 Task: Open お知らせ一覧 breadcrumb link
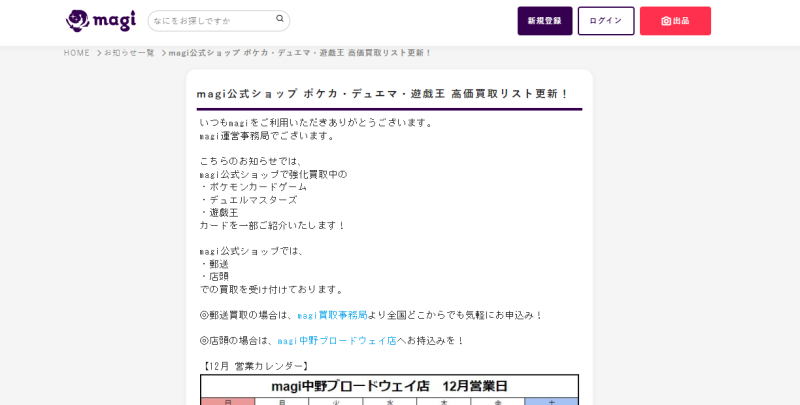point(130,53)
